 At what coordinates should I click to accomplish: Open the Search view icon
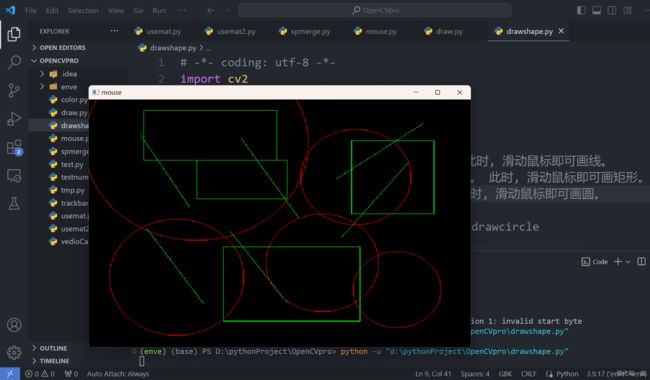14,62
